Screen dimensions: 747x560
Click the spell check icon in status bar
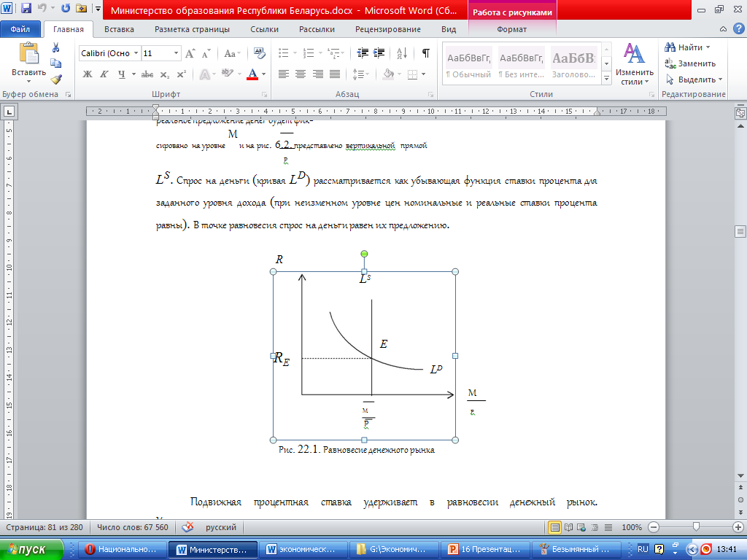coord(188,527)
